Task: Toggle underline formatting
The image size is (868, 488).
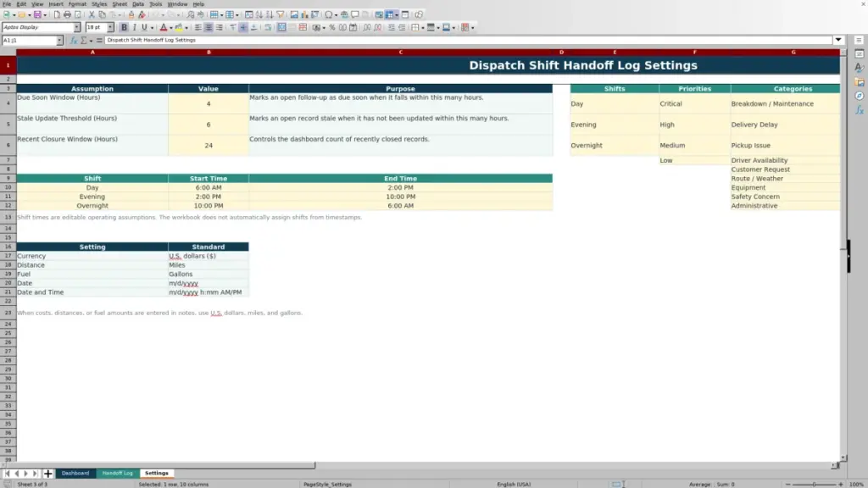Action: 144,28
